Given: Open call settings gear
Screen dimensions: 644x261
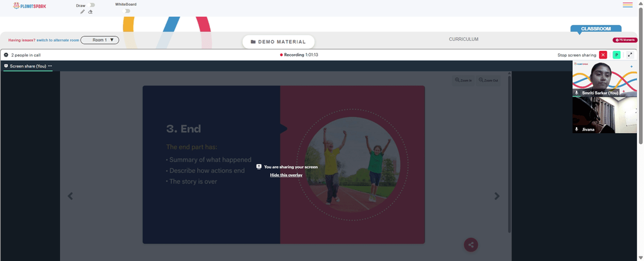Looking at the screenshot, I should tap(6, 55).
